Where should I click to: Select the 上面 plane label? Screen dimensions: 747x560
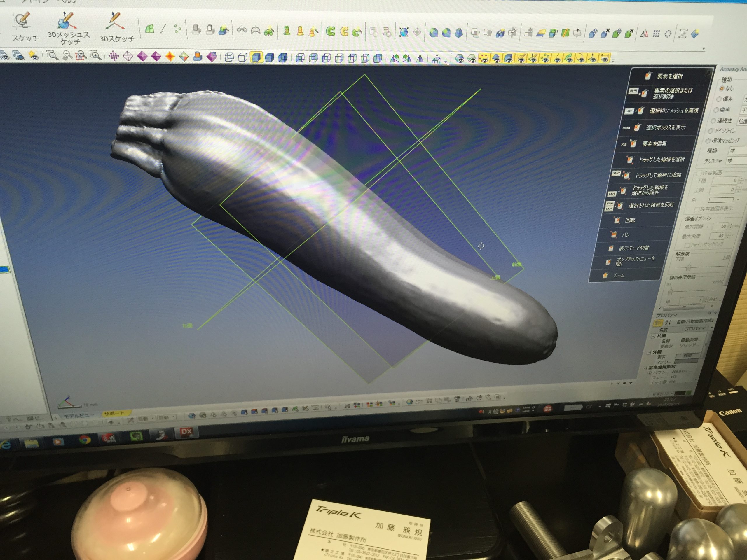pyautogui.click(x=495, y=277)
